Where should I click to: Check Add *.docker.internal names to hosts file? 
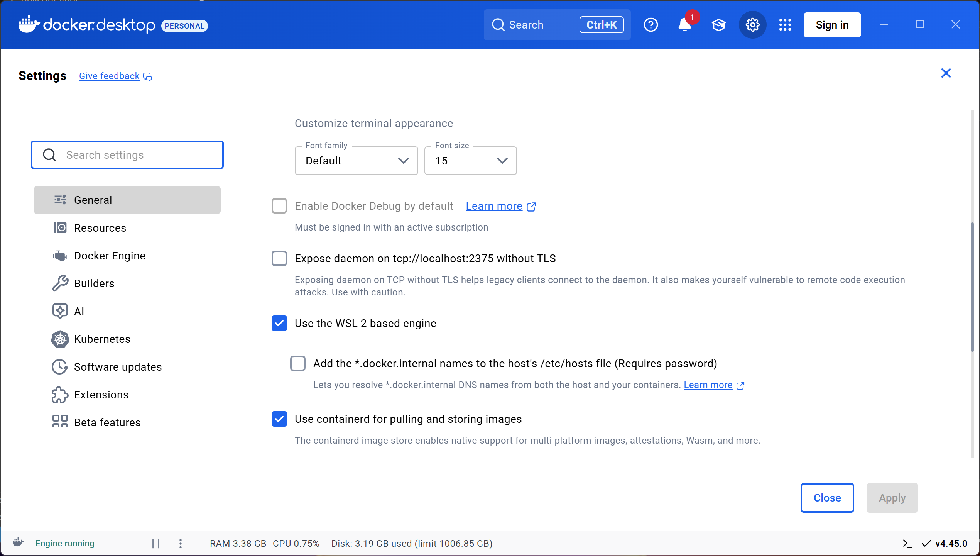[298, 363]
